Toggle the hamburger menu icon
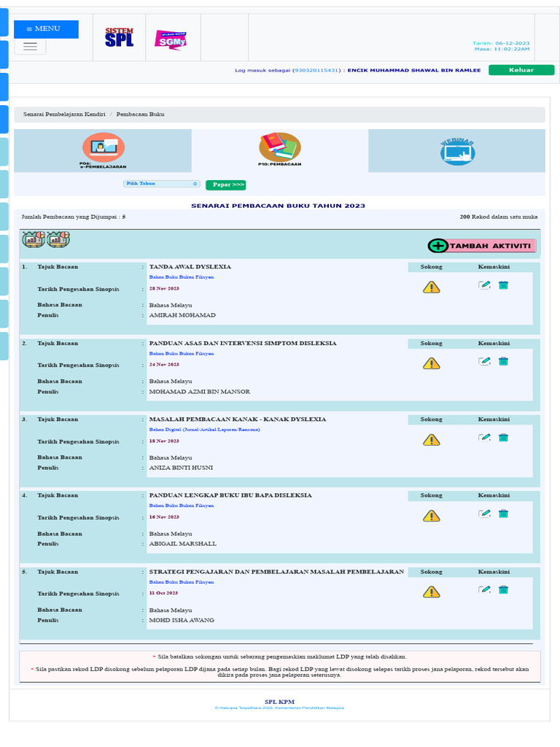 [30, 46]
